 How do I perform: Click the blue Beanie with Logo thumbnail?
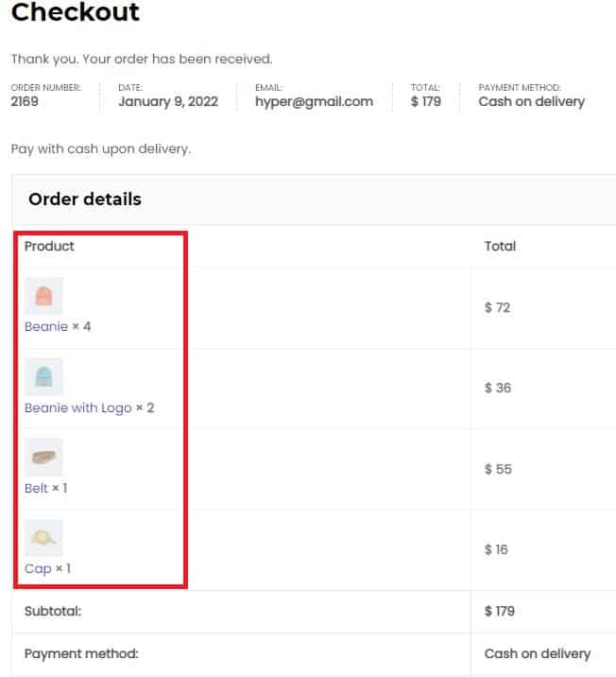[x=43, y=376]
